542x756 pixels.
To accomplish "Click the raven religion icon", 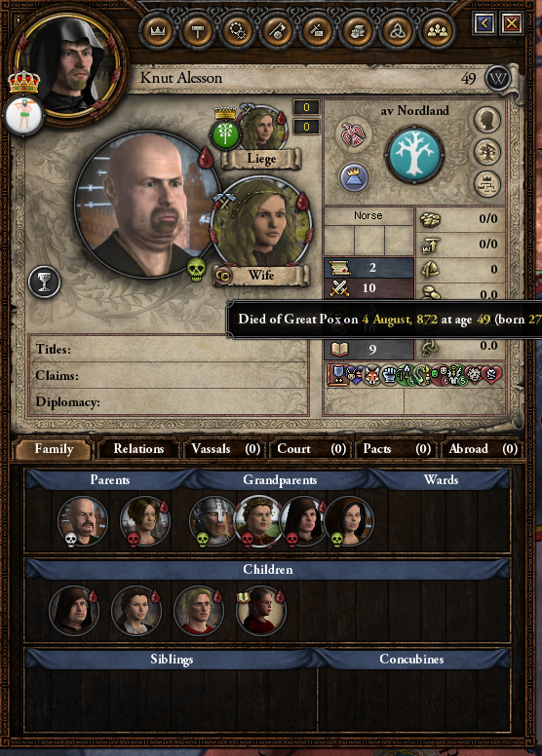I will coord(354,134).
